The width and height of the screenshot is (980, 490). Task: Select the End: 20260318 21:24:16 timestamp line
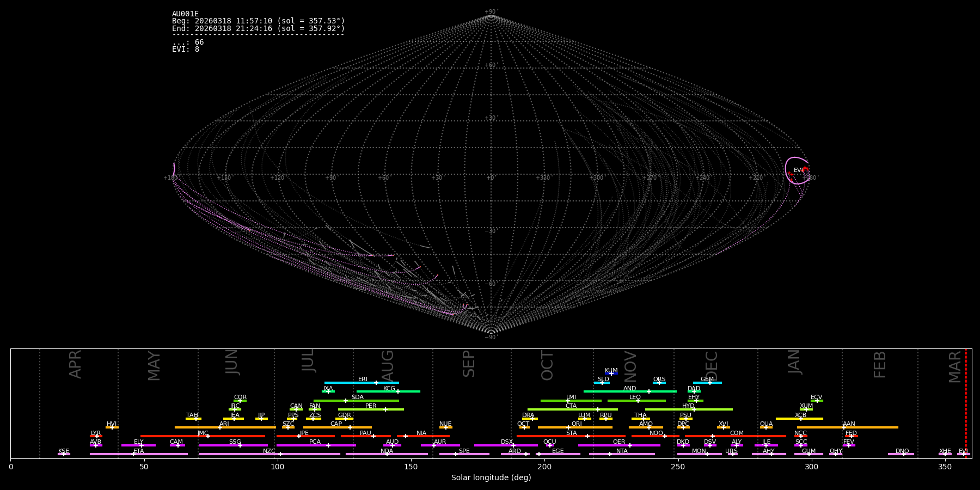pyautogui.click(x=259, y=28)
